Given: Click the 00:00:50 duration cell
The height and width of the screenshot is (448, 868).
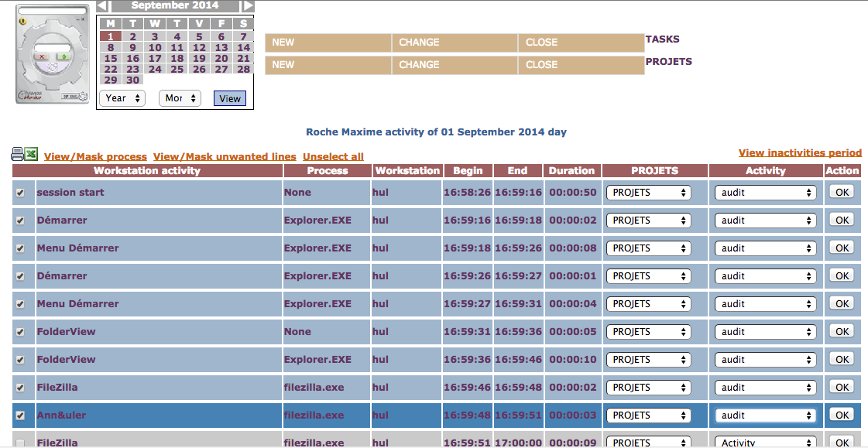Looking at the screenshot, I should 573,193.
